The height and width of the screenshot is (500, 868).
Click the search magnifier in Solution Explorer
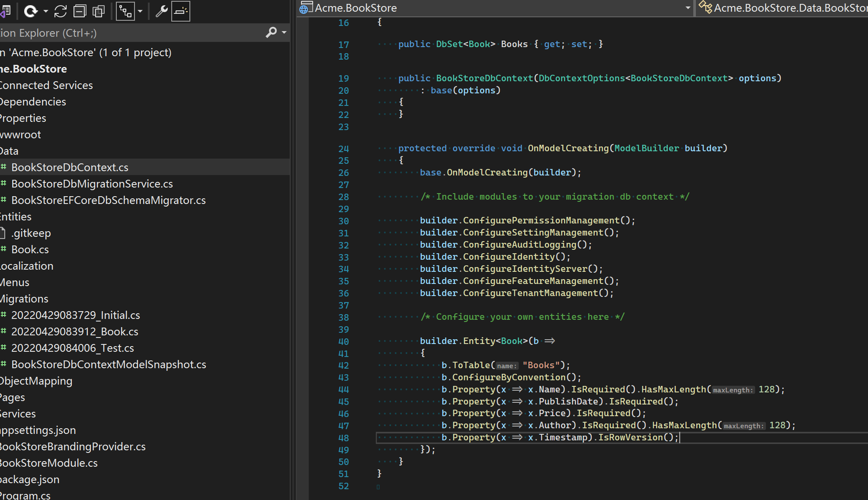coord(271,32)
